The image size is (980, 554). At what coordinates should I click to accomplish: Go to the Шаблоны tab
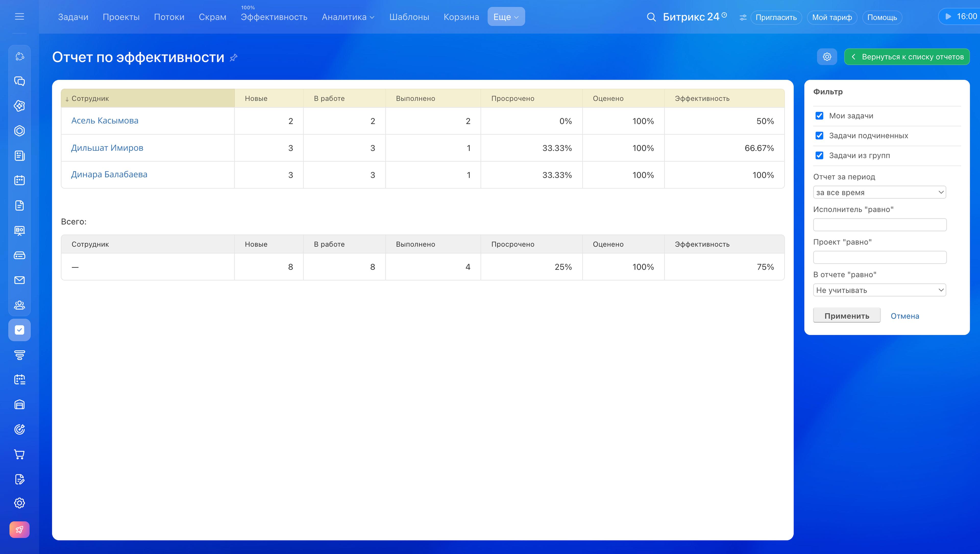coord(409,17)
